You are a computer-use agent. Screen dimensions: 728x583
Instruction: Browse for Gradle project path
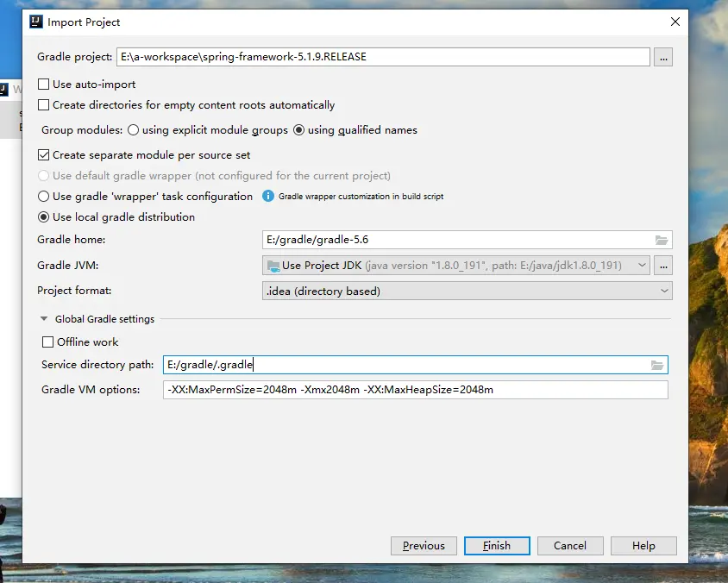coord(663,57)
